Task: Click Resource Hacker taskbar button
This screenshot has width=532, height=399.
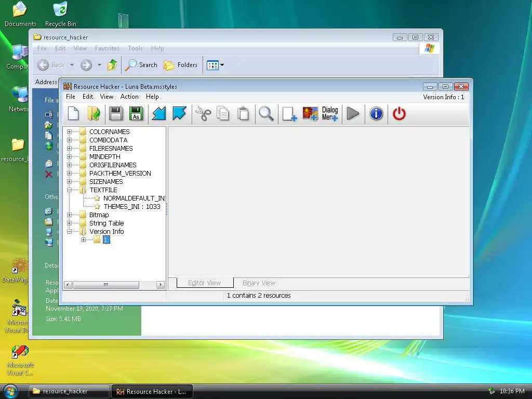Action: [152, 391]
